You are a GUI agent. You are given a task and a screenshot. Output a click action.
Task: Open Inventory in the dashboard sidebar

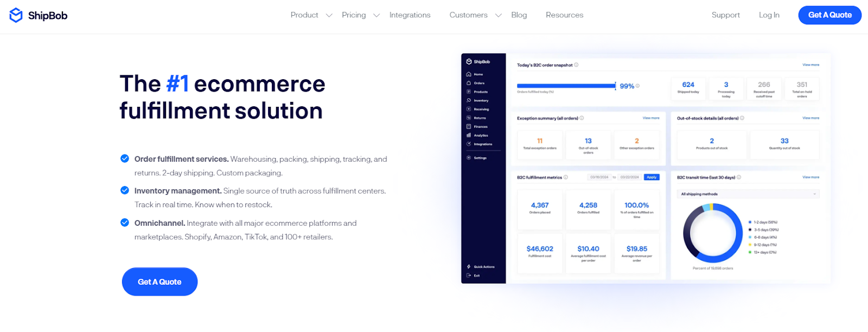click(x=477, y=100)
